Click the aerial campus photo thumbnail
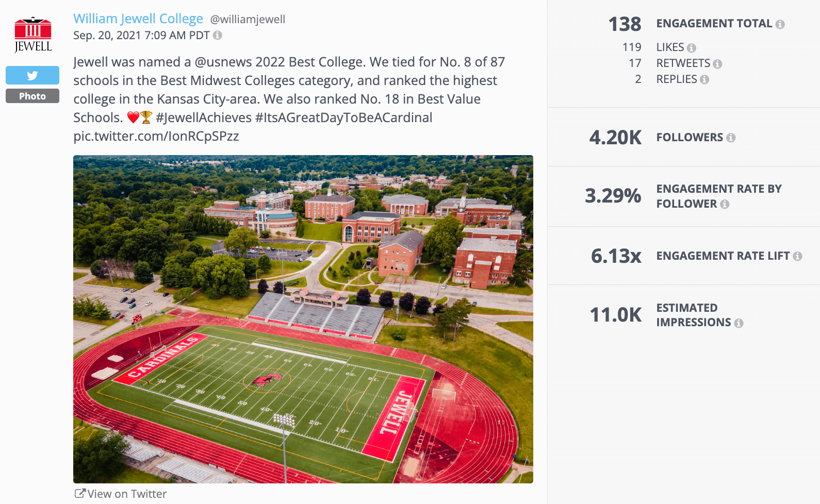 (302, 318)
